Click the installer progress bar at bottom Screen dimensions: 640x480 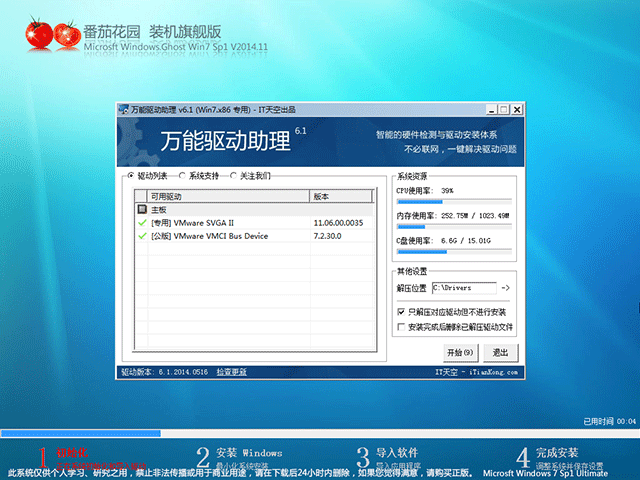tap(320, 433)
